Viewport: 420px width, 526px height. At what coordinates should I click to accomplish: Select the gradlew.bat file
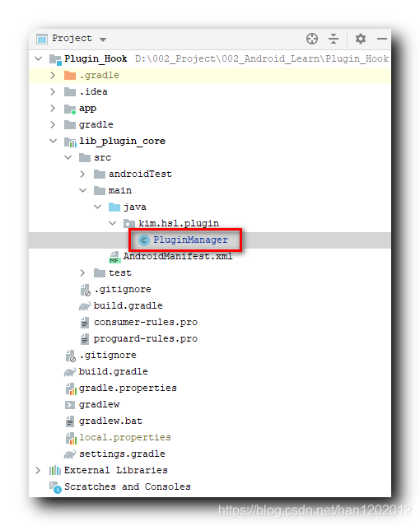(110, 421)
